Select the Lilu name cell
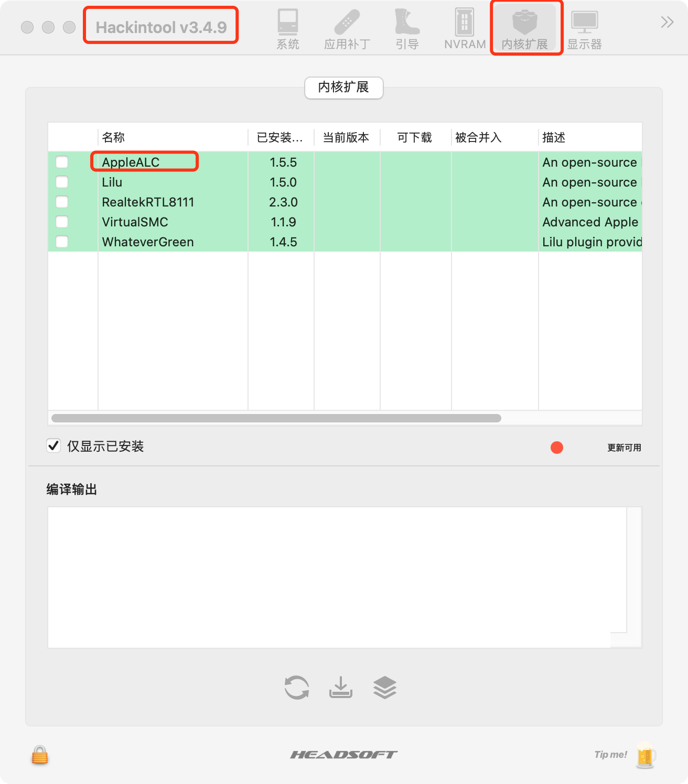This screenshot has height=784, width=688. pos(173,182)
